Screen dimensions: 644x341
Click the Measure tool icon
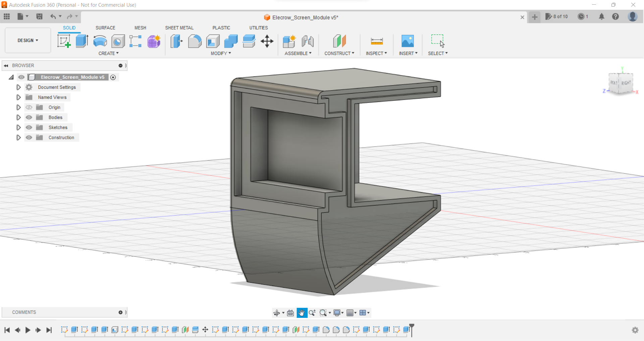(377, 41)
